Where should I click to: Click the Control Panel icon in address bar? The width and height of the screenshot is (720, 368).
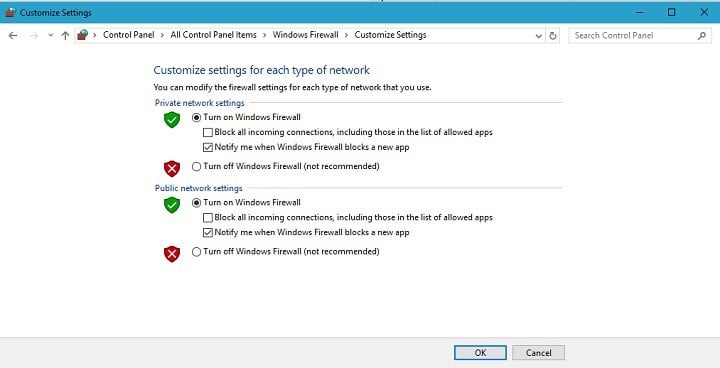click(83, 35)
